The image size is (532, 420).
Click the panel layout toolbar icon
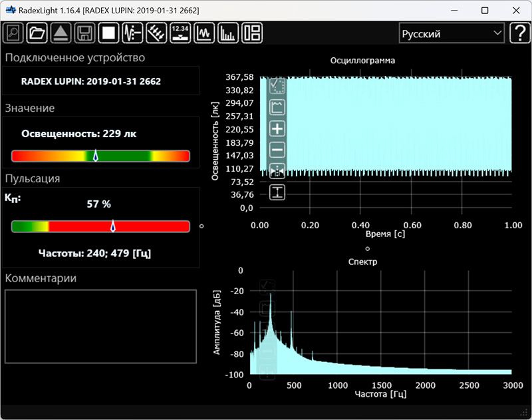click(252, 33)
